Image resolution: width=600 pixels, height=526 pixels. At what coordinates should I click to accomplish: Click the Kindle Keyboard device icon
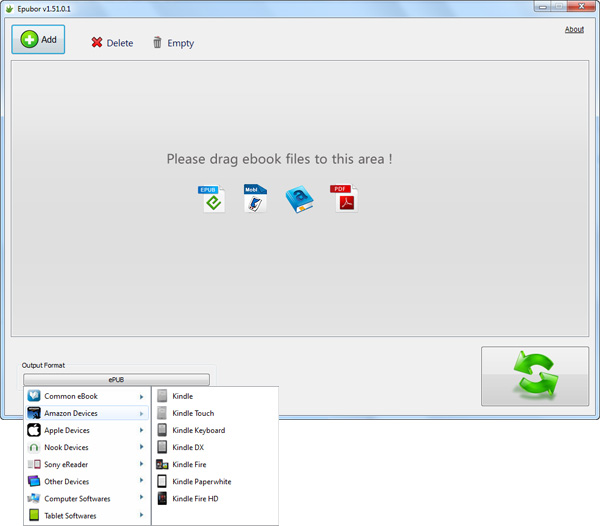(162, 430)
